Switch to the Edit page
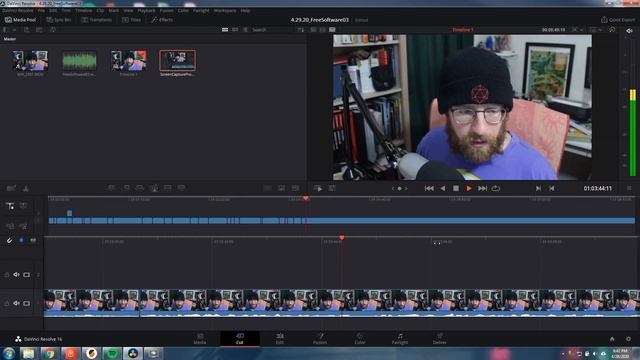This screenshot has height=360, width=640. coord(280,338)
